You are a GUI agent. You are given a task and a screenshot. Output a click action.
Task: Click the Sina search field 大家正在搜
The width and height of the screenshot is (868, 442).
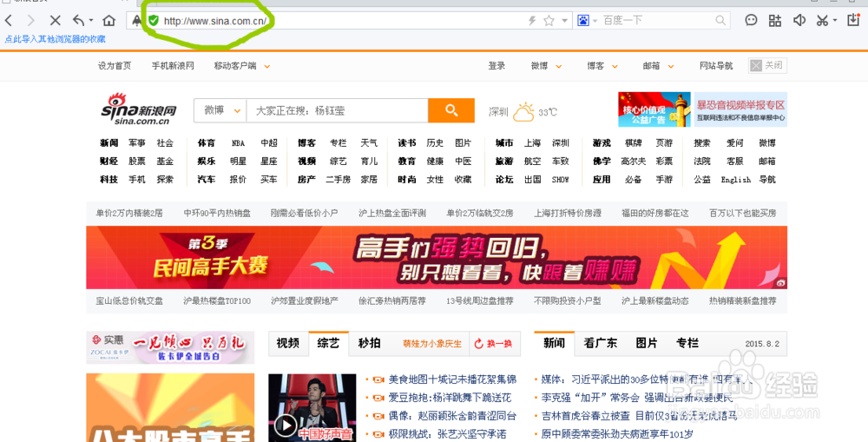337,110
